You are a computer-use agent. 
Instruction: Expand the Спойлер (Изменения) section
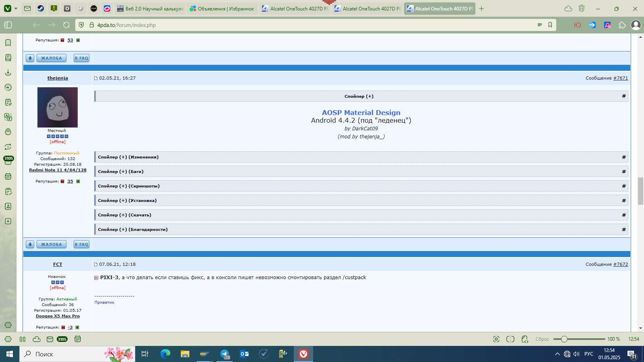(361, 157)
